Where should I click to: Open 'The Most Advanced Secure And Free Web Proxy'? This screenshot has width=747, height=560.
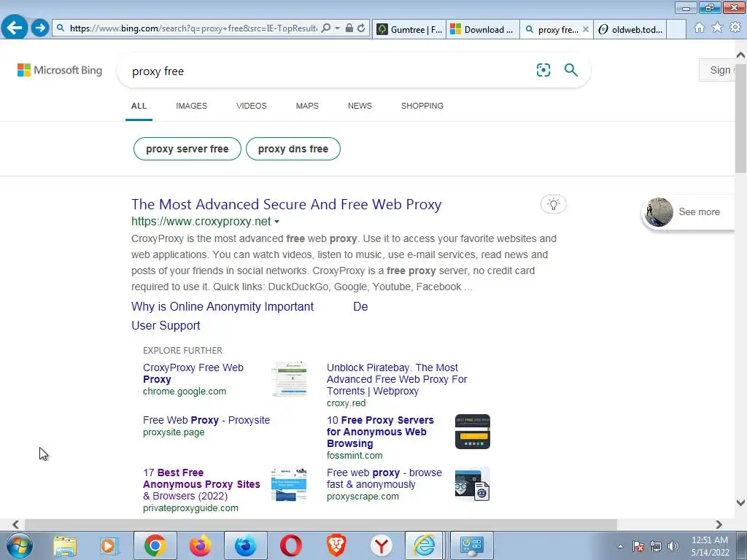click(286, 204)
